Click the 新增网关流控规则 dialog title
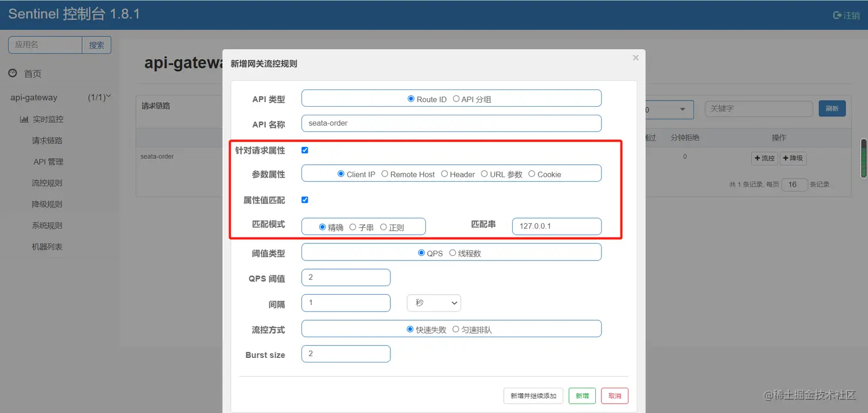This screenshot has width=868, height=413. pyautogui.click(x=264, y=64)
